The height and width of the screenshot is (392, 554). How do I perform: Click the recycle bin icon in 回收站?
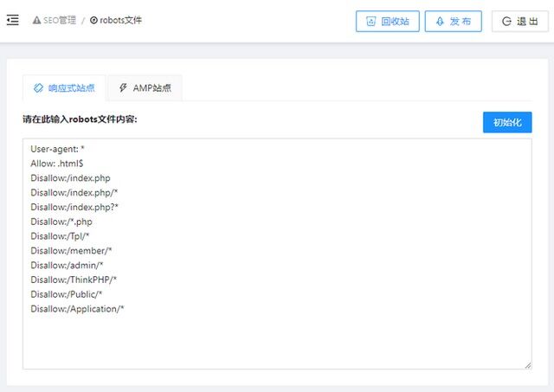(x=371, y=22)
